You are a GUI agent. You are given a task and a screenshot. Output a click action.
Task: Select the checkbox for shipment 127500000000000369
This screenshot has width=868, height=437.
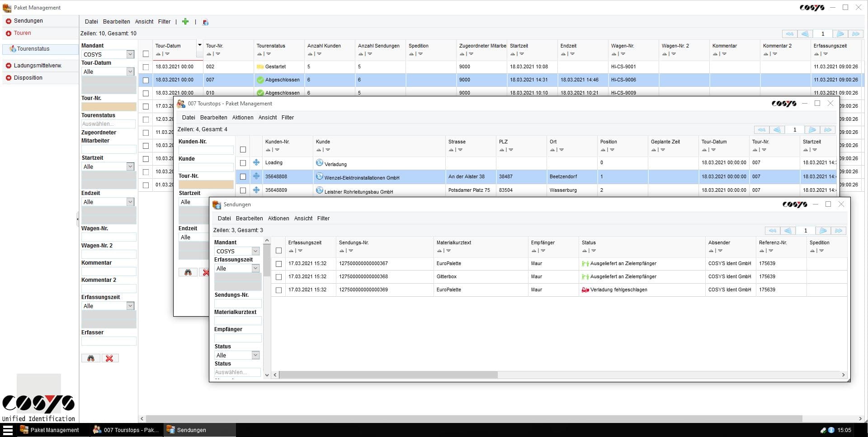point(279,290)
